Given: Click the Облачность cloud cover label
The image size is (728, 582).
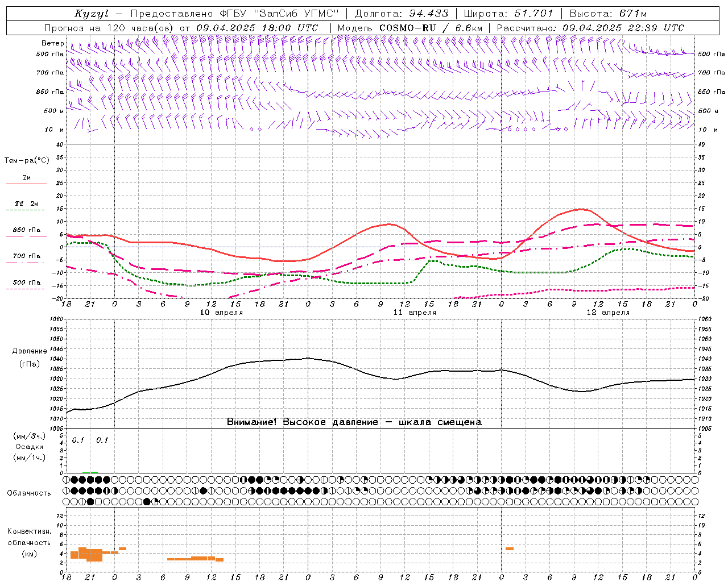Looking at the screenshot, I should pos(29,493).
